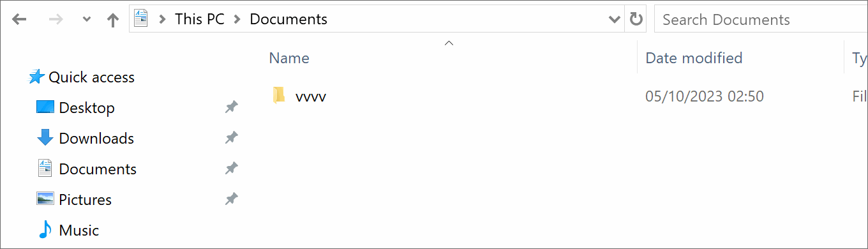Expand the chevron before Documents in the path

click(237, 20)
